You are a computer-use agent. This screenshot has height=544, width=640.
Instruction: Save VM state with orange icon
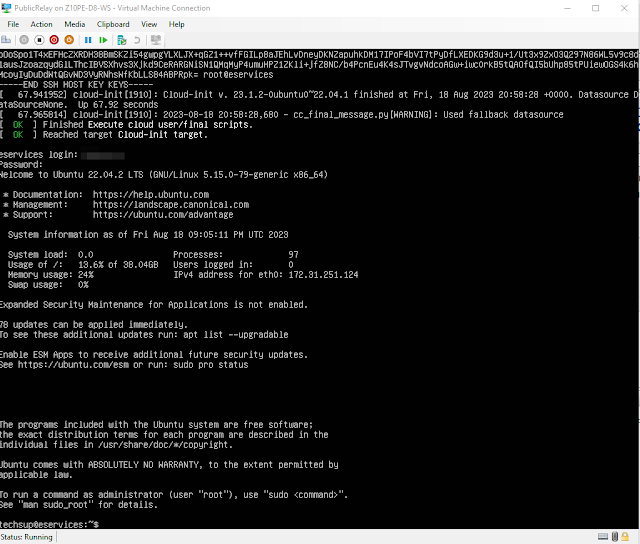[69, 40]
